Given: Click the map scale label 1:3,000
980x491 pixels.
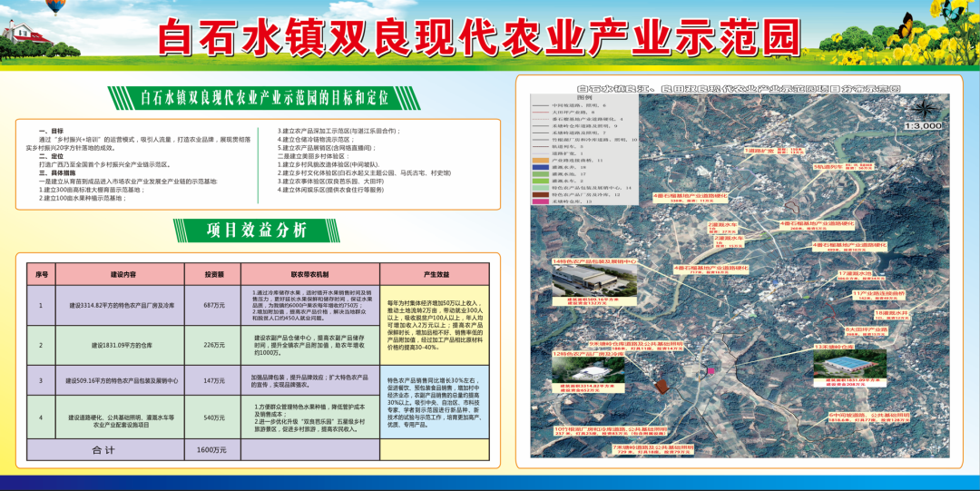Looking at the screenshot, I should (923, 126).
